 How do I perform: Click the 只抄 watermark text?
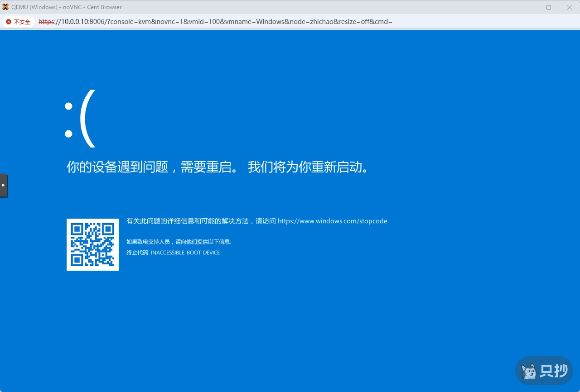[554, 371]
